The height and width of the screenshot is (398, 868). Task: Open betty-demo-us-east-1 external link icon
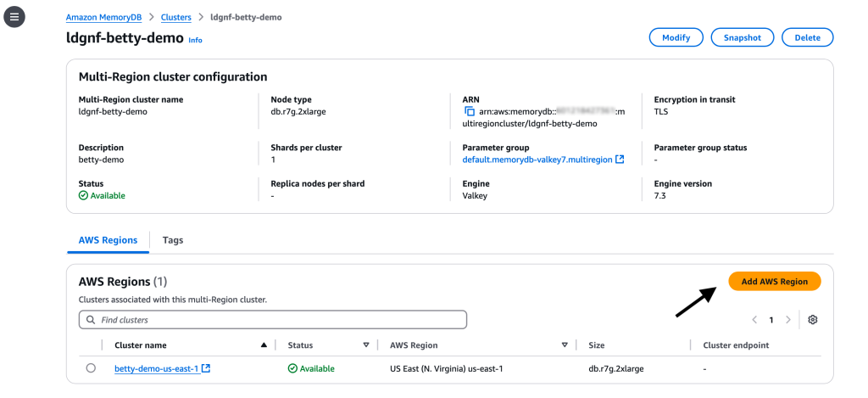pyautogui.click(x=206, y=368)
